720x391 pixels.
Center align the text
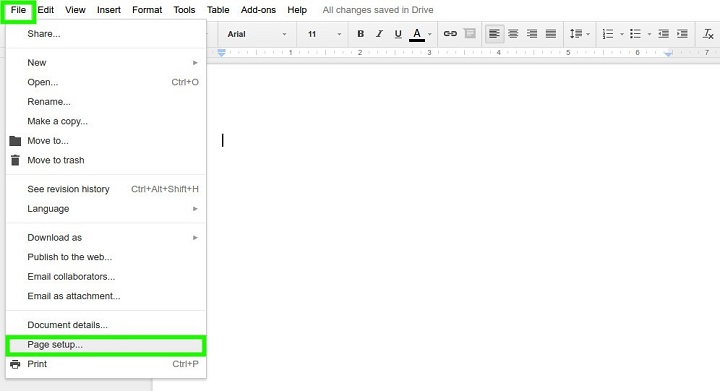pos(513,34)
